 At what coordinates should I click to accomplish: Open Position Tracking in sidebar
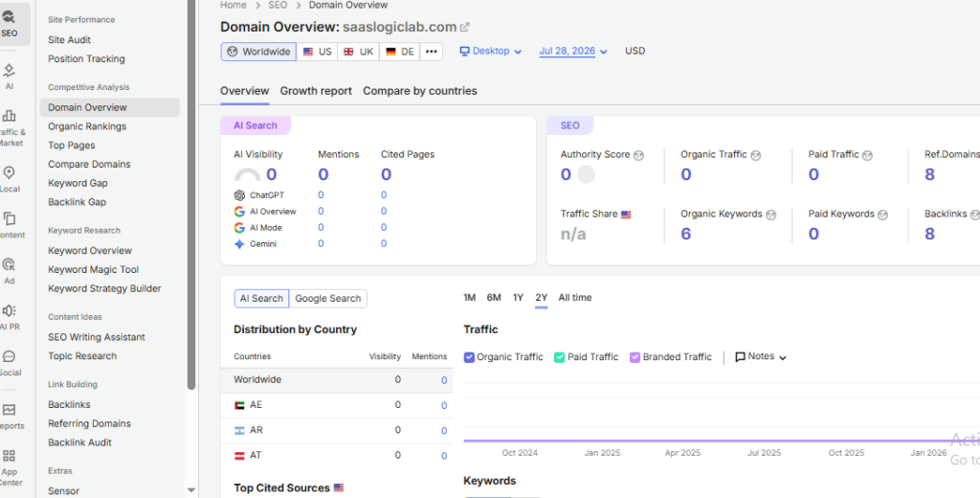tap(86, 58)
